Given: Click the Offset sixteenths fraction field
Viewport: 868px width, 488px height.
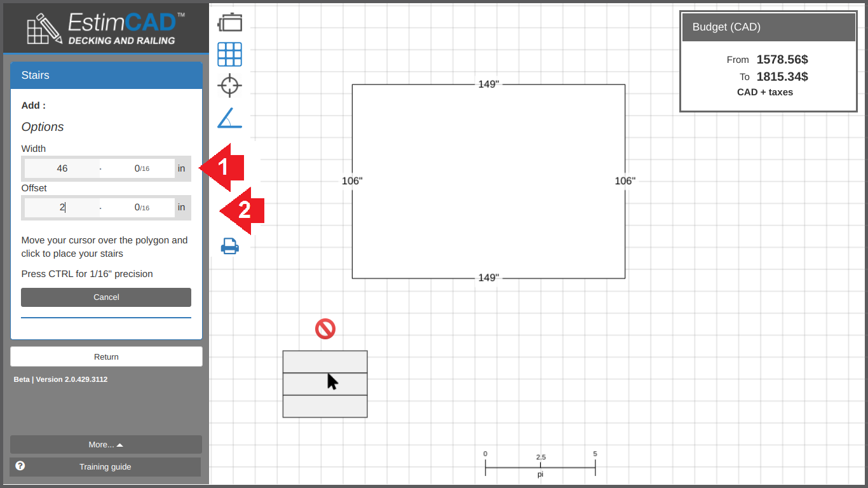Looking at the screenshot, I should tap(139, 207).
